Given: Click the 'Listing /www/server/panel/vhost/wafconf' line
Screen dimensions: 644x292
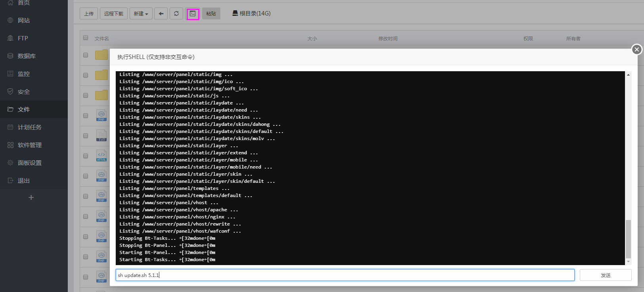Looking at the screenshot, I should coord(180,231).
